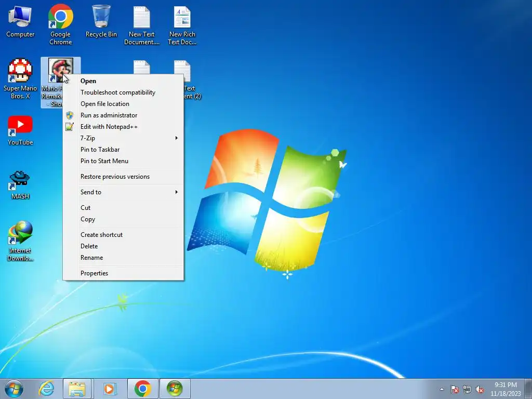Click the UAC shield icon beside Run as administrator

point(70,115)
